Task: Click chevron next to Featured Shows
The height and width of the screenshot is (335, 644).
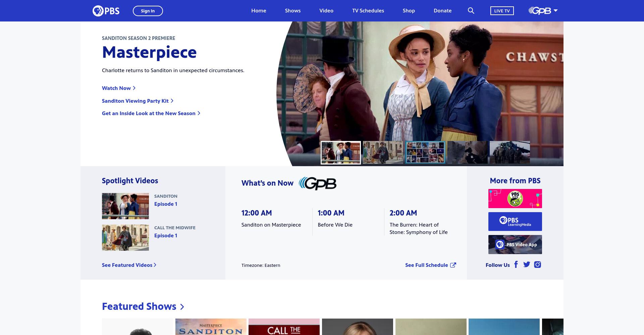Action: [x=182, y=307]
